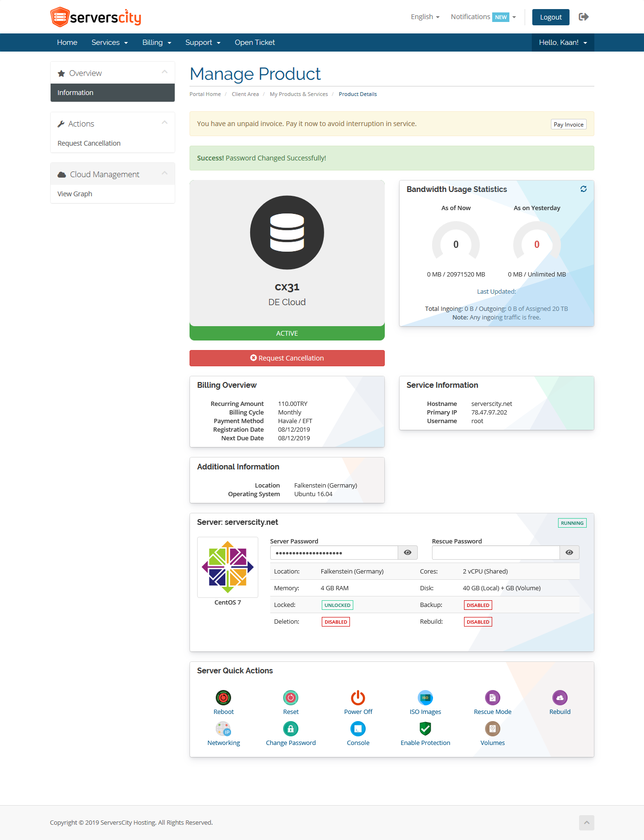Click the UNLOCKED status badge

[338, 605]
